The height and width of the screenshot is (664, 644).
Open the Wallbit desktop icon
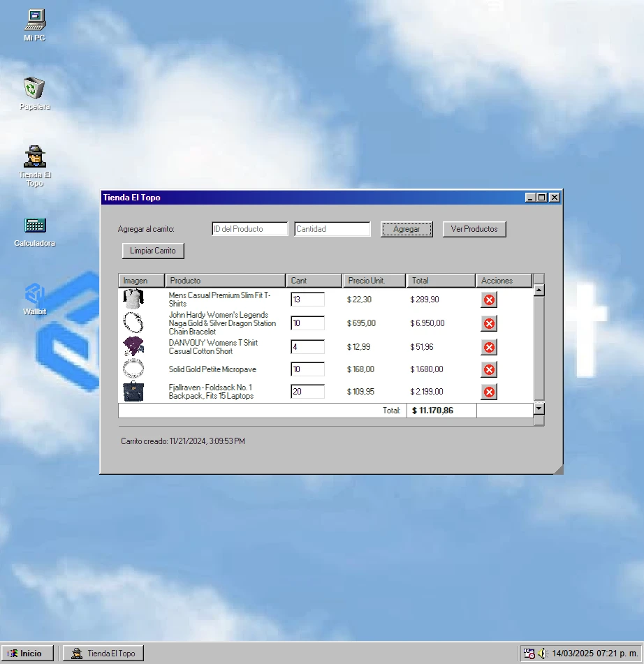coord(34,293)
